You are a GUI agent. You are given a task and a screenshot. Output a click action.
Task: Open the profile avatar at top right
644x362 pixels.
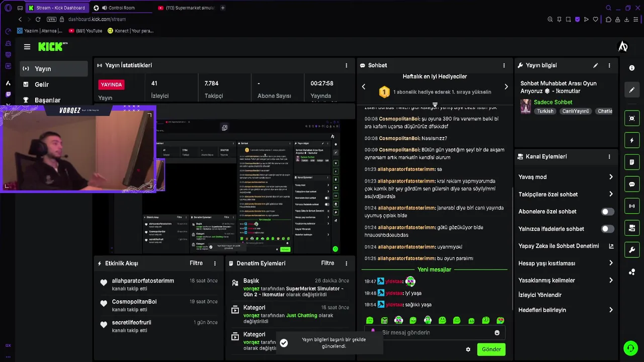tap(623, 47)
